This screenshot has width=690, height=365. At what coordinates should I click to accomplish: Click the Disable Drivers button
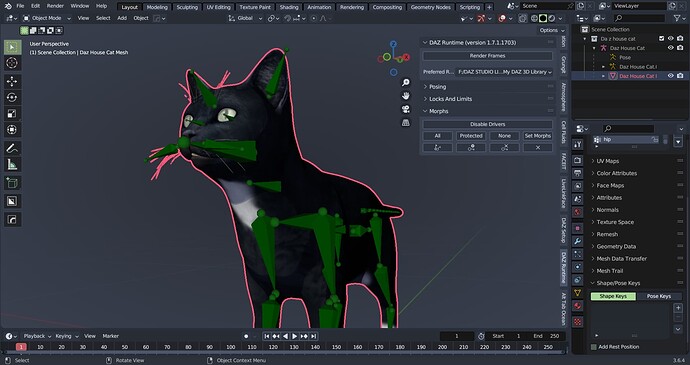488,124
